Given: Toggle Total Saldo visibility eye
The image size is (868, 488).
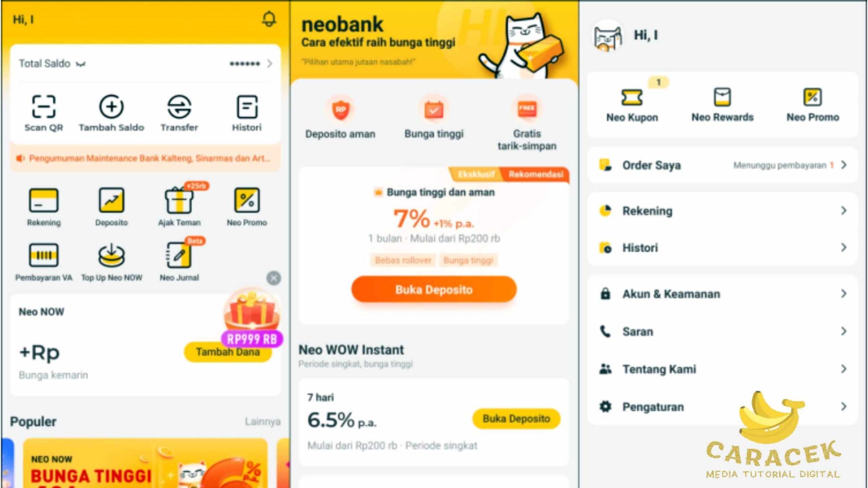Looking at the screenshot, I should coord(81,64).
